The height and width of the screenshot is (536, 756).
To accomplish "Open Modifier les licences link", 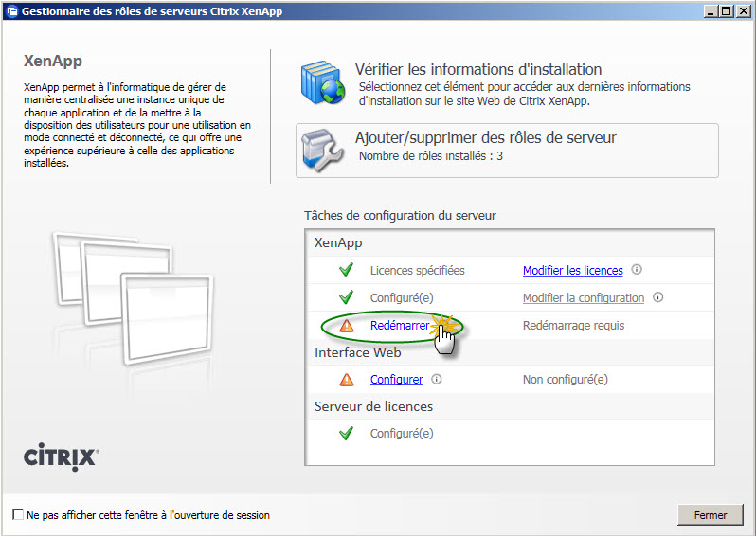I will (x=573, y=271).
